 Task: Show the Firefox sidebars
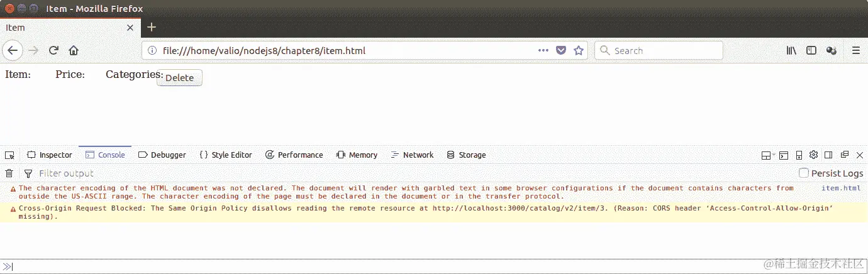pyautogui.click(x=811, y=51)
